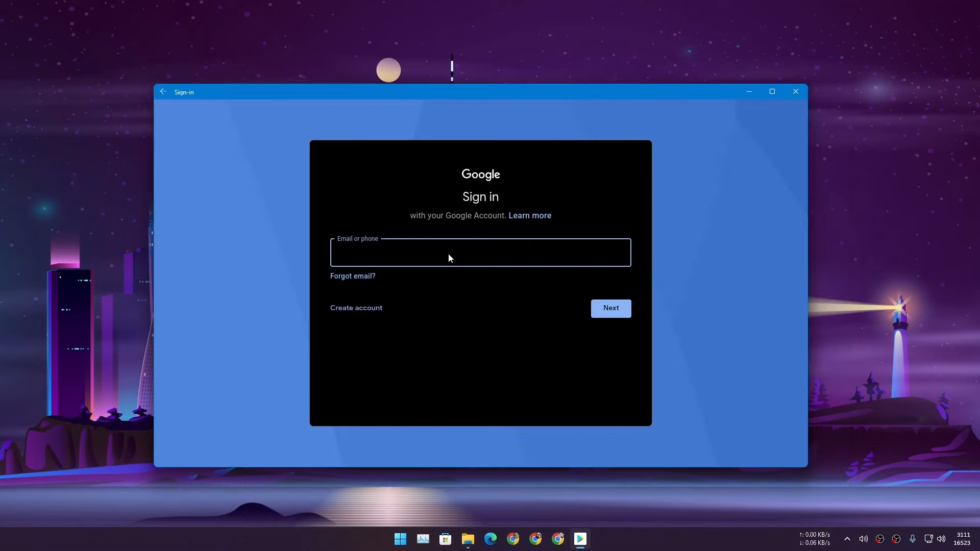Focus the Email or phone field

click(480, 253)
